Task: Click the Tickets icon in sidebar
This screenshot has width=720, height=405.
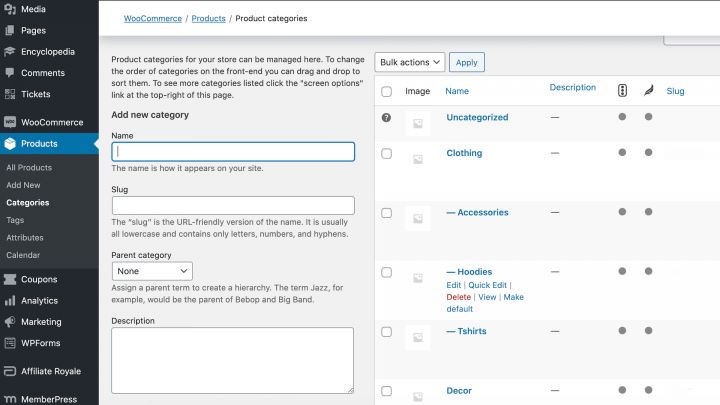Action: (x=10, y=94)
